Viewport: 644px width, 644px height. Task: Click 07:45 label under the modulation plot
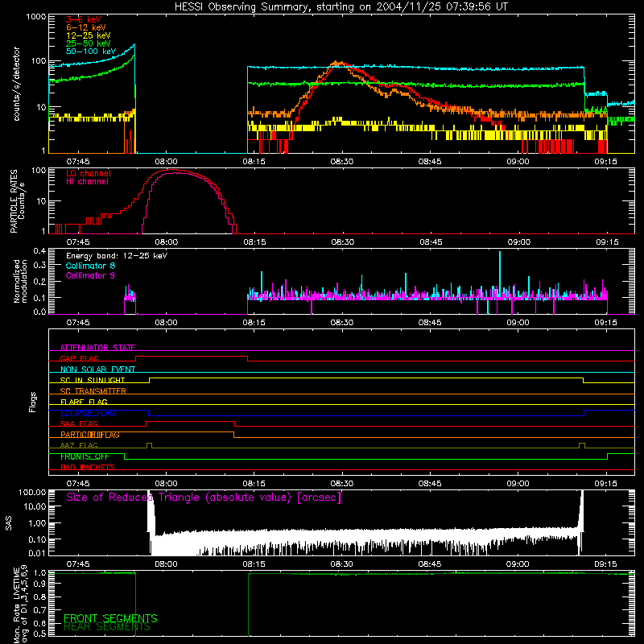point(78,323)
